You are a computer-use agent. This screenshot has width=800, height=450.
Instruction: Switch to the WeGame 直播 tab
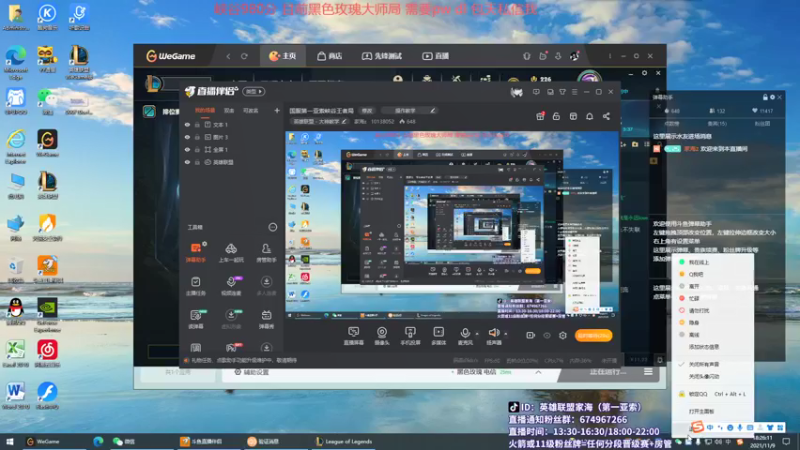436,56
